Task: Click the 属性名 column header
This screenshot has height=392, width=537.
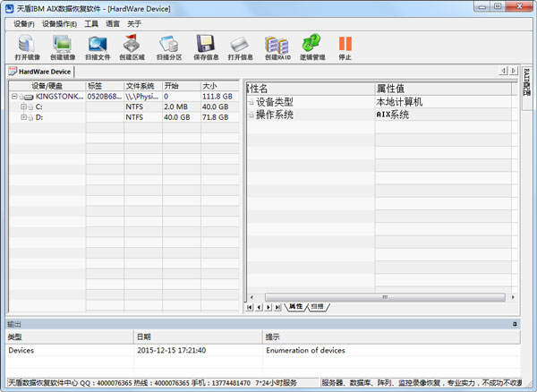Action: point(310,89)
